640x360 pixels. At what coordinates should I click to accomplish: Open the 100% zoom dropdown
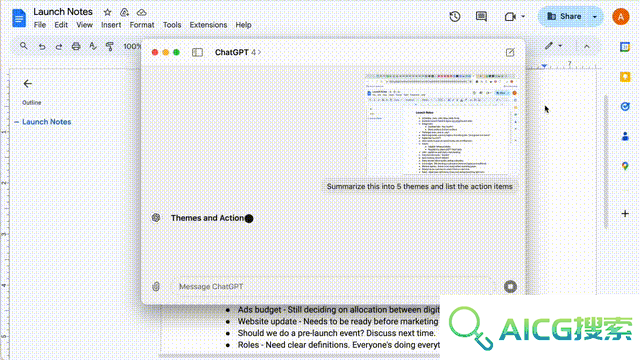[132, 47]
